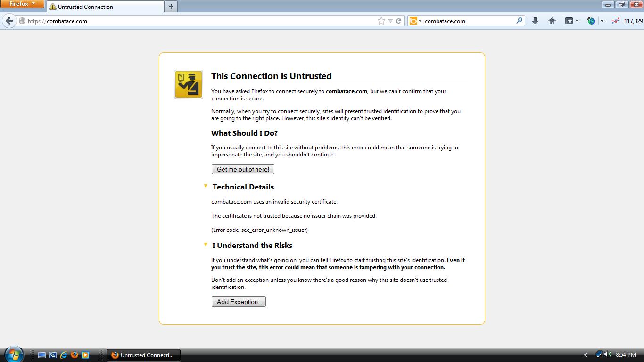
Task: Reload the page with the refresh icon
Action: [399, 21]
